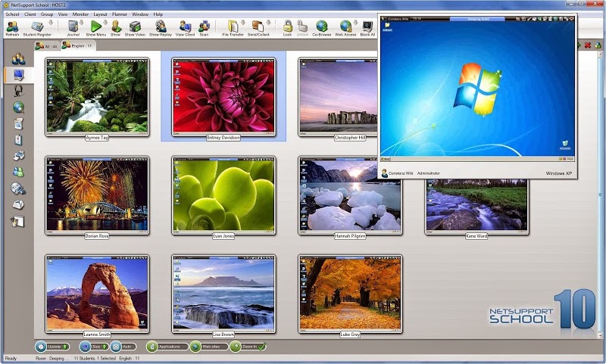Open the whiteboard sidebar icon

coord(18,221)
